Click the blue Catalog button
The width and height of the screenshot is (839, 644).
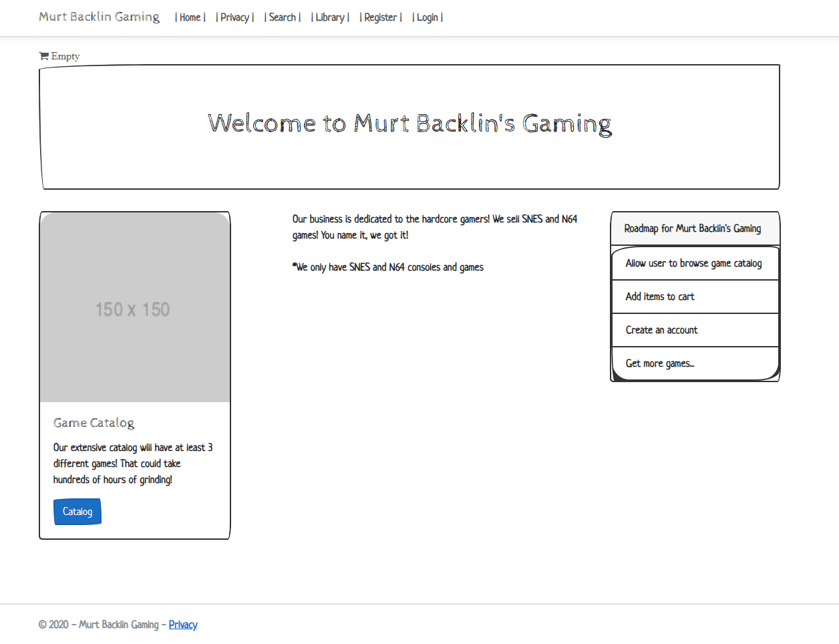pyautogui.click(x=77, y=512)
